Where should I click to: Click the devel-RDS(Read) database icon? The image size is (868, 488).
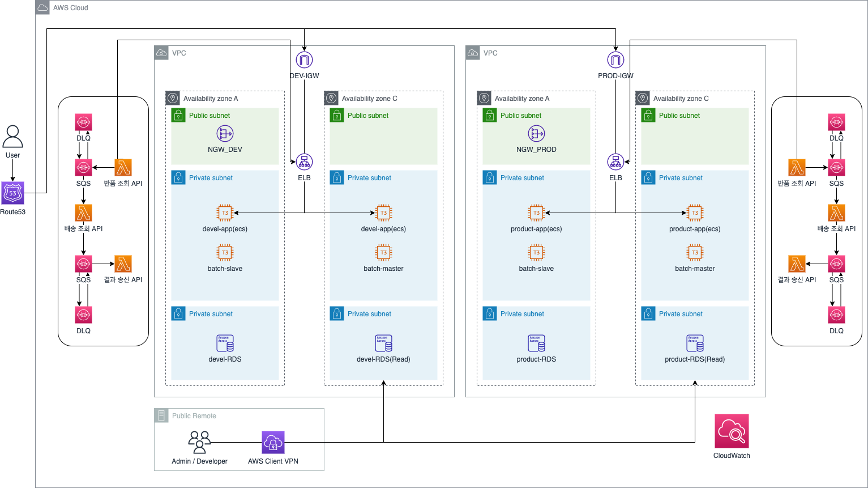(383, 343)
